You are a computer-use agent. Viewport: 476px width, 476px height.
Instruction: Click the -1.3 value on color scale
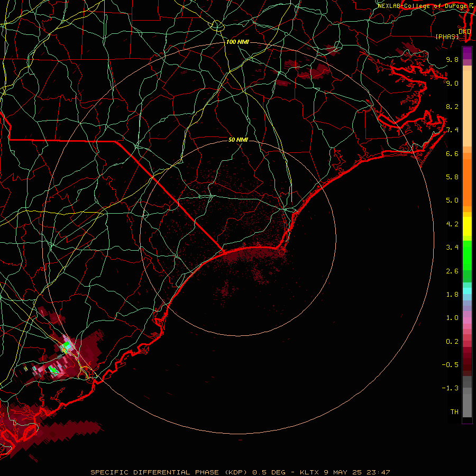450,388
